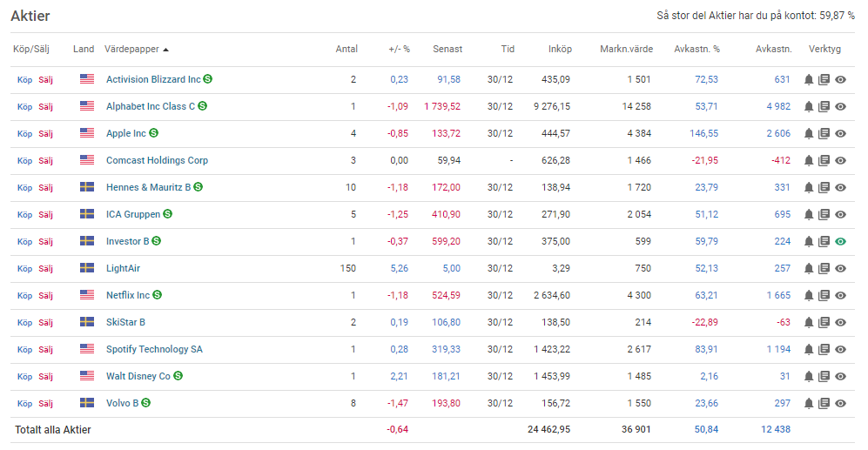The image size is (868, 450).
Task: Sort the table by Senast column
Action: pyautogui.click(x=447, y=49)
